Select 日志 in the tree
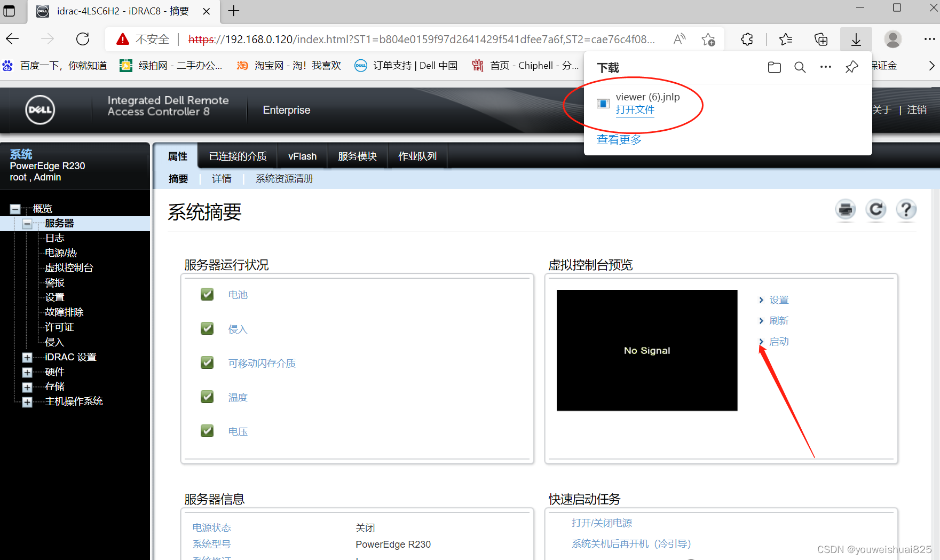 (54, 238)
